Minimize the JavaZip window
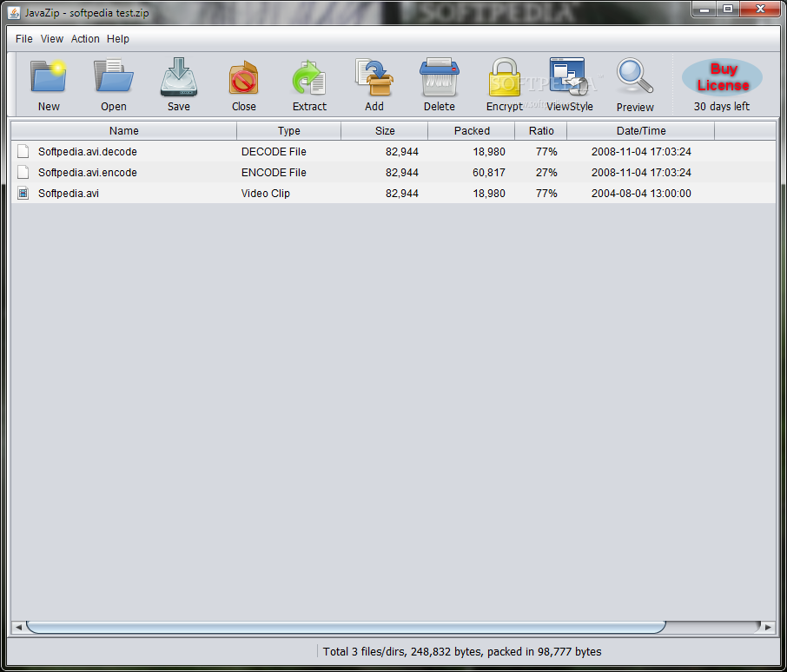This screenshot has width=787, height=672. (704, 10)
